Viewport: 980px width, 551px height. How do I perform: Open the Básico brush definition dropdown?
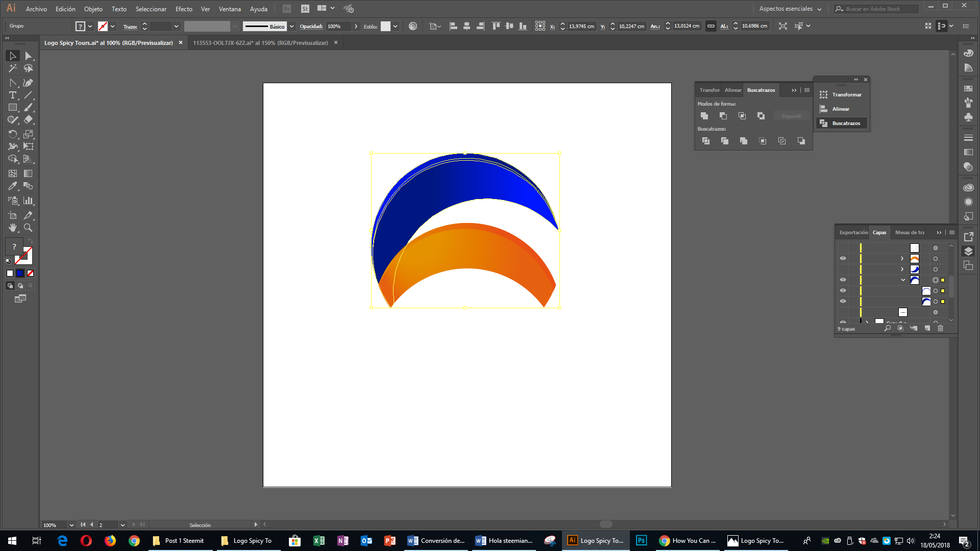tap(291, 26)
